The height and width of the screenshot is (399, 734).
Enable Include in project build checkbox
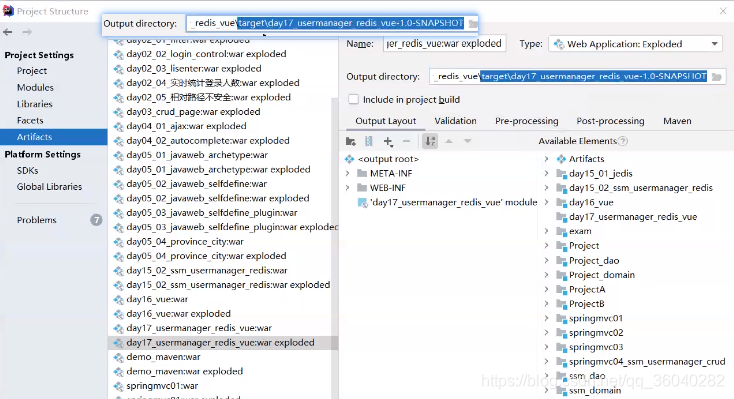353,99
